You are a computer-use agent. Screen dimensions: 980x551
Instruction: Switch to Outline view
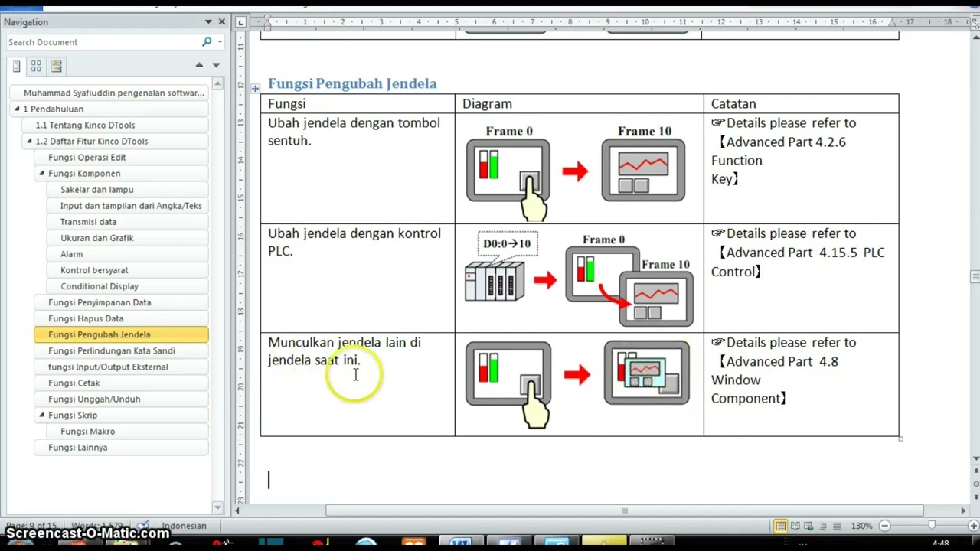823,526
